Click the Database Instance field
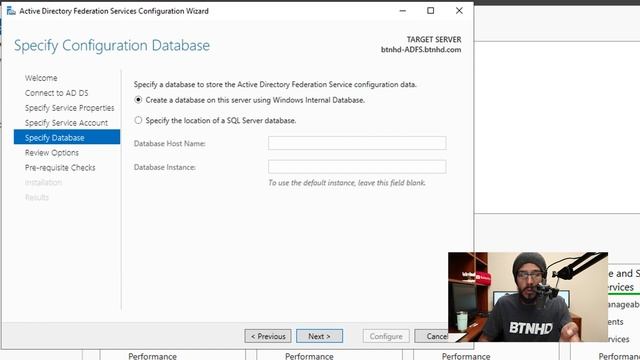Image resolution: width=640 pixels, height=360 pixels. (357, 167)
